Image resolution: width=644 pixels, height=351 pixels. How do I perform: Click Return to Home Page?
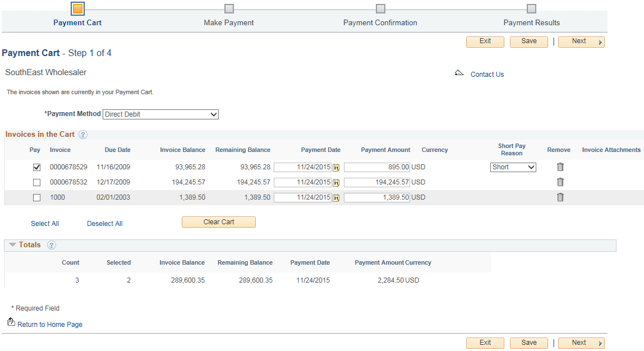coord(49,324)
